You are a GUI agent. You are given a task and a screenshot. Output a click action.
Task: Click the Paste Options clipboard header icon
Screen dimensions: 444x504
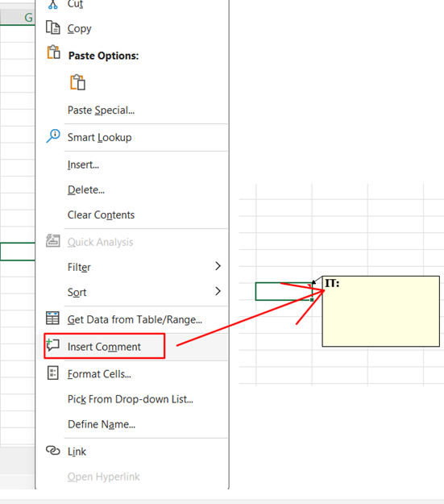click(x=54, y=52)
